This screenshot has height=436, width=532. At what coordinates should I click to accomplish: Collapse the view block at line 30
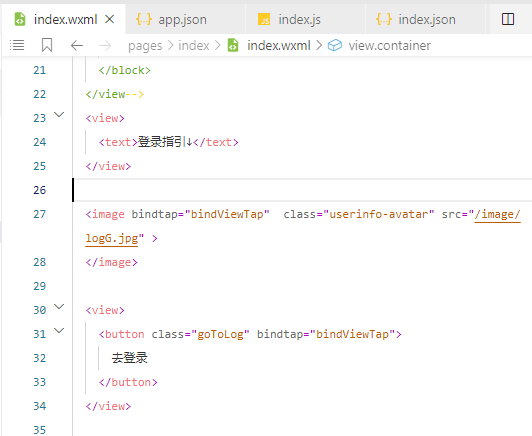click(x=59, y=307)
